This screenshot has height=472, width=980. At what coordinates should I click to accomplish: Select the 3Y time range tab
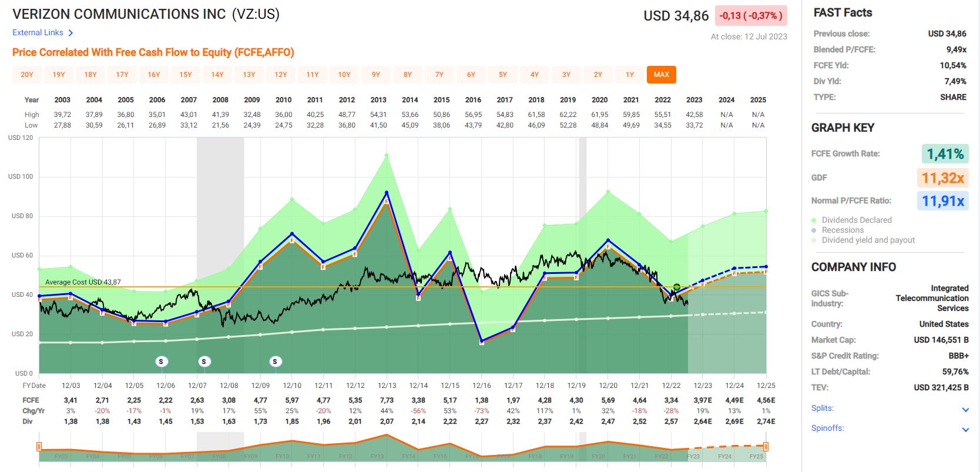pos(566,75)
